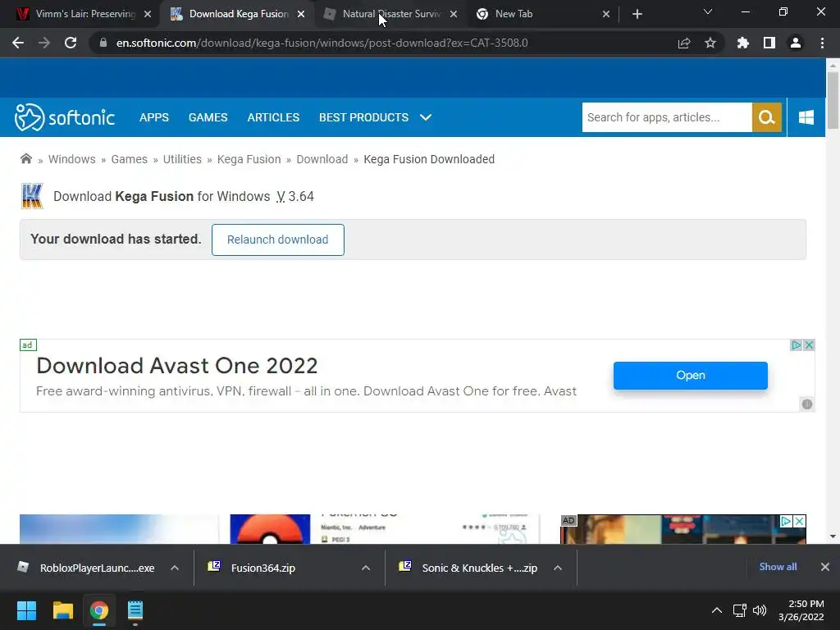Go back to the previous page
Screen dimensions: 840x630
pyautogui.click(x=18, y=43)
